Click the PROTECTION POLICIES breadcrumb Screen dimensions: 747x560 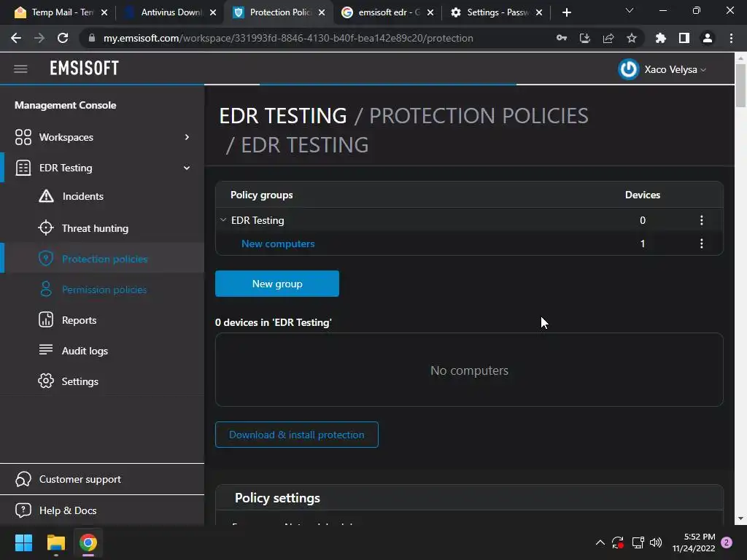[479, 116]
